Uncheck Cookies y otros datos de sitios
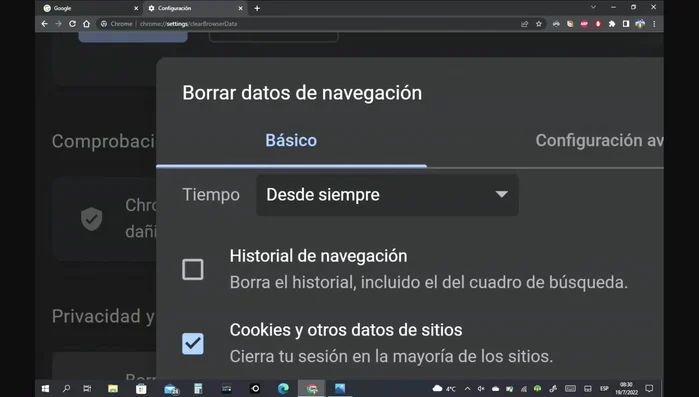The image size is (699, 397). point(193,344)
